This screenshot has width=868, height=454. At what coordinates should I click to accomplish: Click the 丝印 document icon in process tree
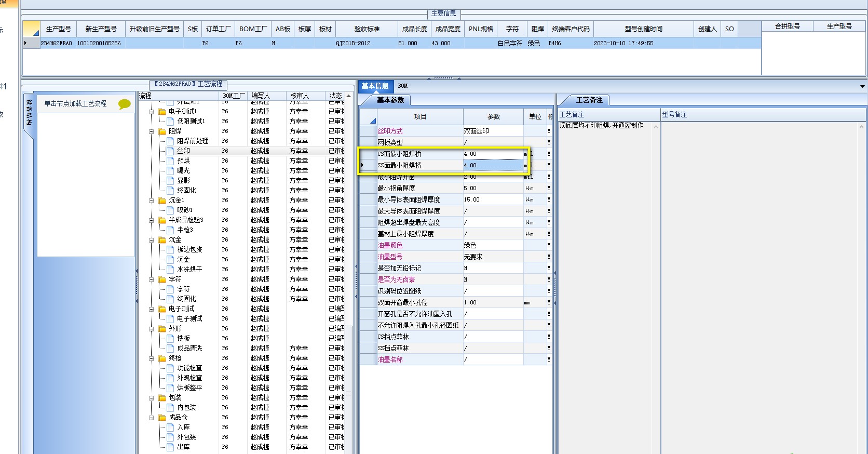[x=170, y=151]
